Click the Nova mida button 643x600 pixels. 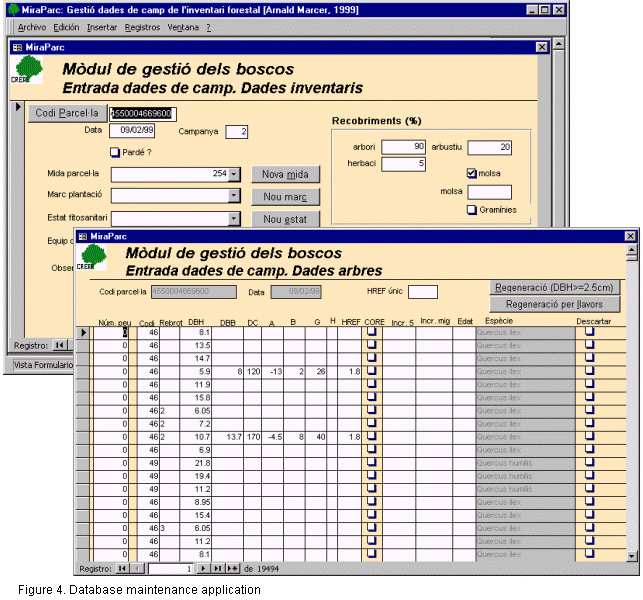pos(285,174)
